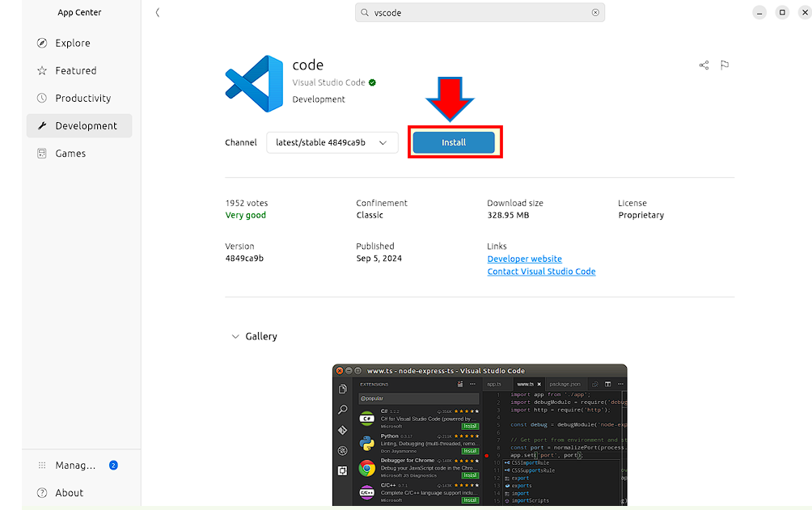Click the Contact Visual Studio Code link
Screen dimensions: 812x510
(x=541, y=272)
